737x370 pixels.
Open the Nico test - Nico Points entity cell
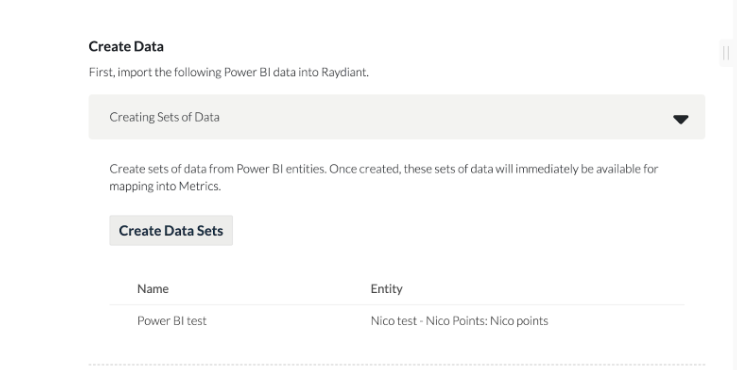(x=459, y=321)
